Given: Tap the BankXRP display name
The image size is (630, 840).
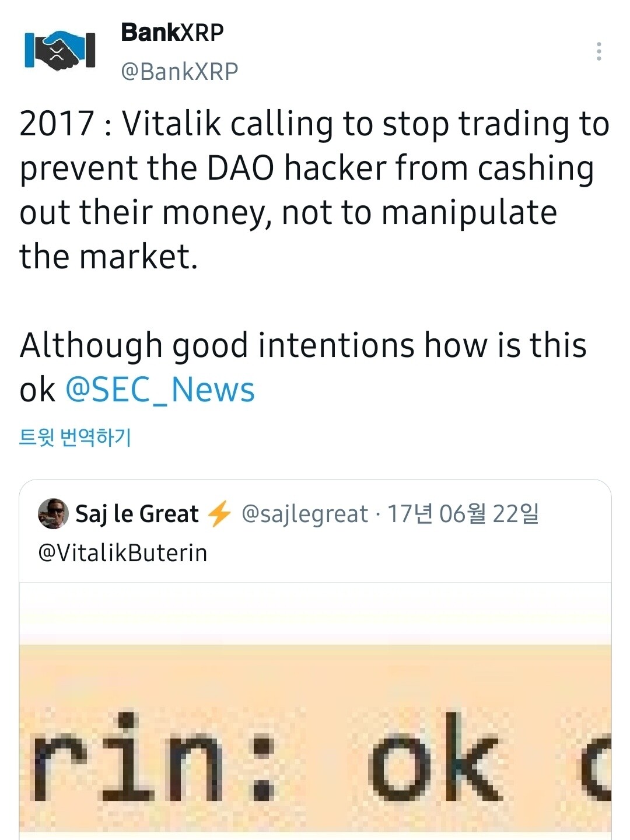Looking at the screenshot, I should click(172, 33).
